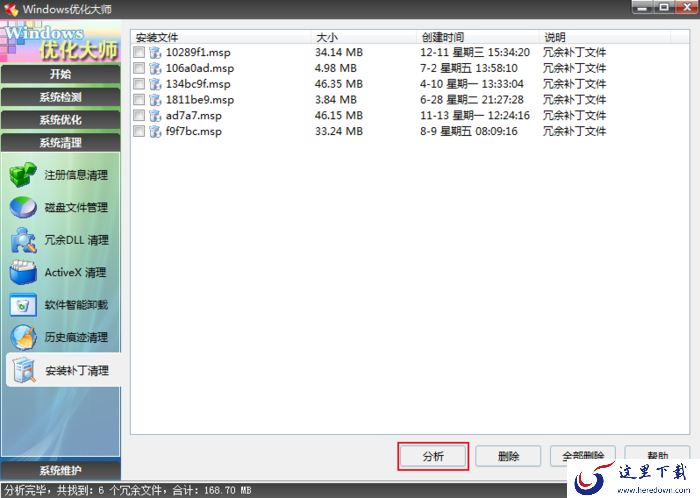Enable checkbox for ad7a7.msp
Image resolution: width=700 pixels, height=498 pixels.
139,115
